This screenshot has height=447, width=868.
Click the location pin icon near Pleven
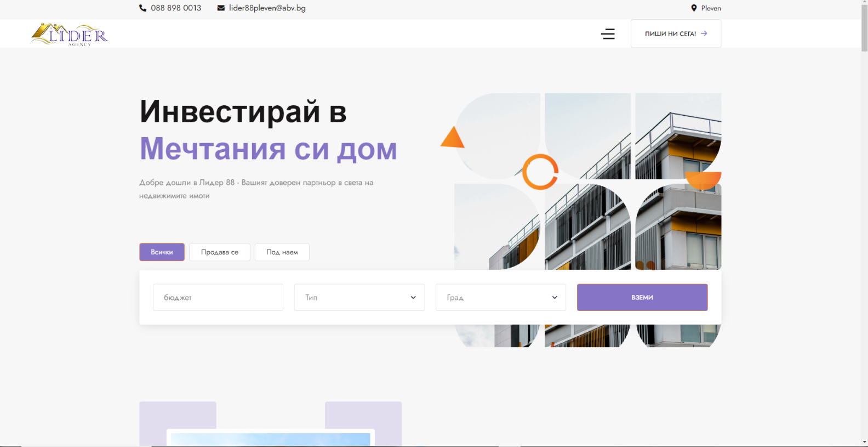pos(694,8)
